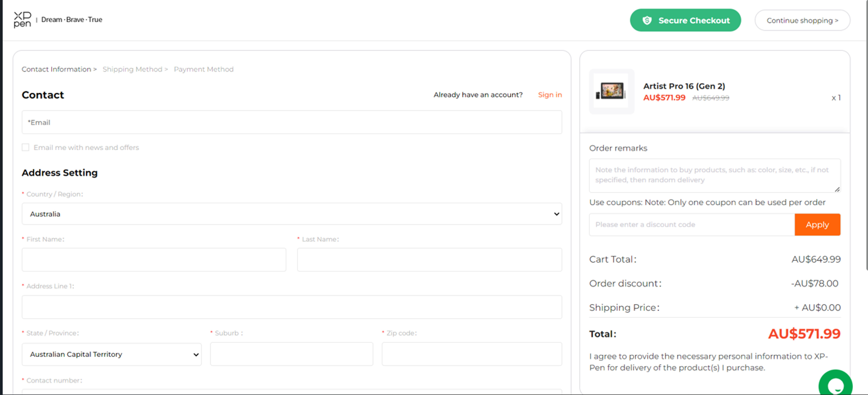Click the Sign in link
Viewport: 868px width, 395px height.
(x=550, y=95)
